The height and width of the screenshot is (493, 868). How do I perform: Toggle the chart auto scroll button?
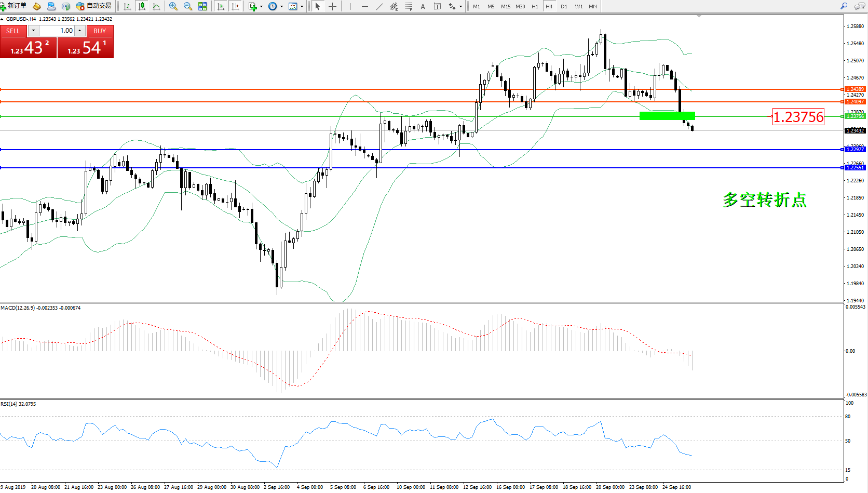(221, 6)
